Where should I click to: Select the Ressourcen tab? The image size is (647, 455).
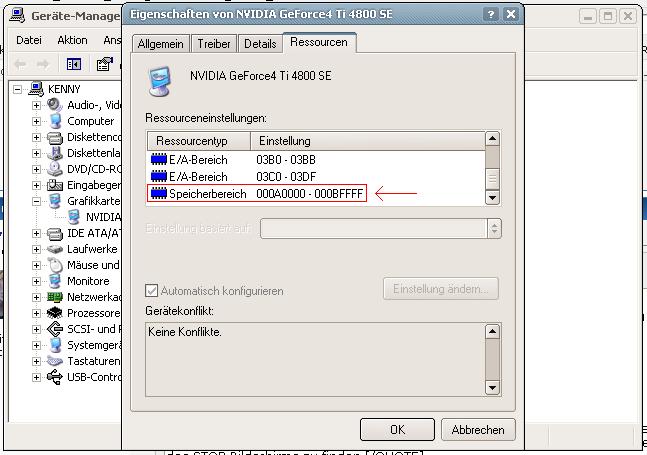pos(319,42)
